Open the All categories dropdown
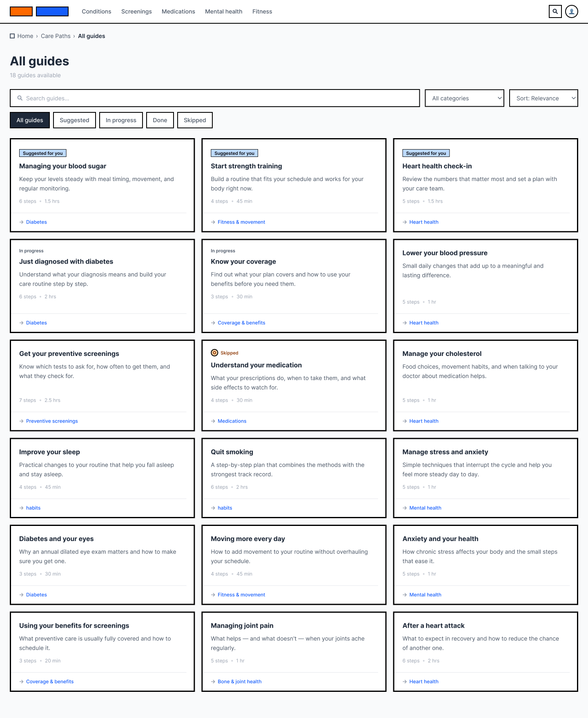This screenshot has width=588, height=718. pos(465,98)
